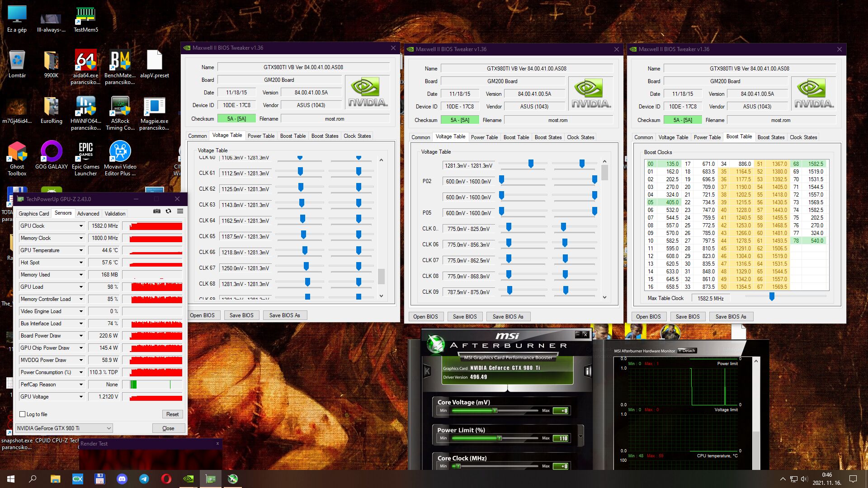This screenshot has width=868, height=488.
Task: Open Windows Start menu
Action: pyautogui.click(x=11, y=479)
